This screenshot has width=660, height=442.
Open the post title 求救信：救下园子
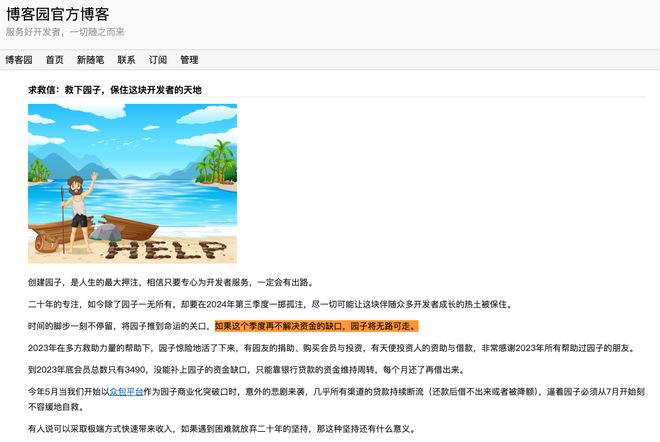pyautogui.click(x=115, y=90)
